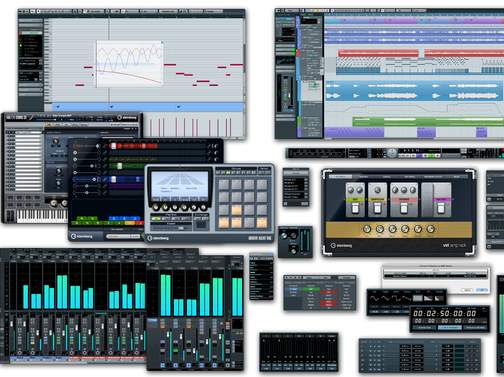504x377 pixels.
Task: Toggle the red pedal footswitch in VST Amp Rack
Action: point(403,209)
